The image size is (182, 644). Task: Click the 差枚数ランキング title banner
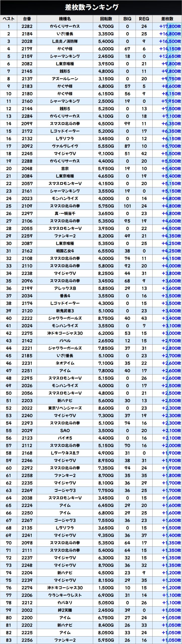point(91,7)
